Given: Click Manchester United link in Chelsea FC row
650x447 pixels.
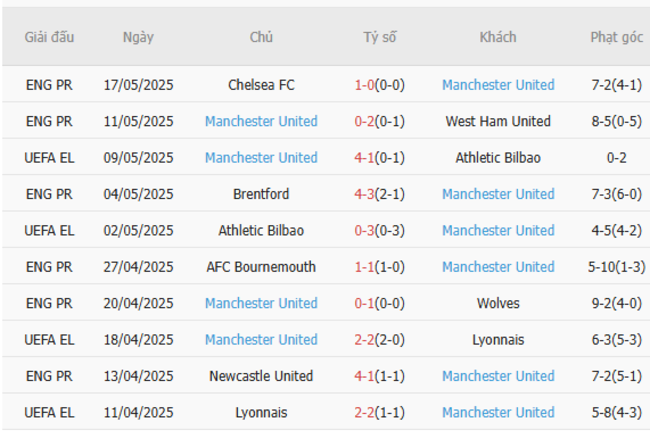Looking at the screenshot, I should click(x=498, y=85).
